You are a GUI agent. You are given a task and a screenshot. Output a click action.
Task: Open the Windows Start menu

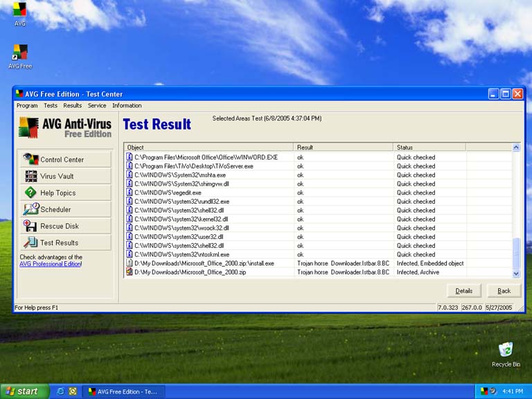pyautogui.click(x=24, y=391)
